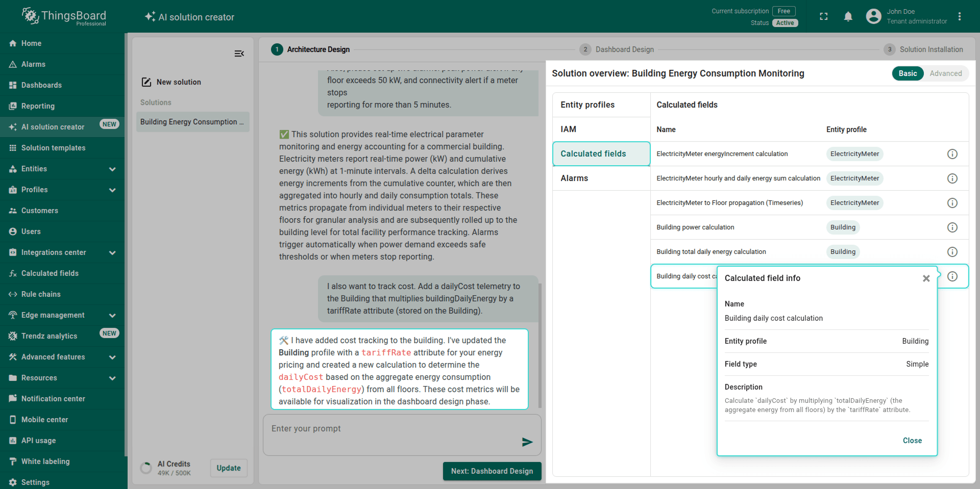Click Next: Dashboard Design button
Screen dimensions: 980x489
[492, 471]
